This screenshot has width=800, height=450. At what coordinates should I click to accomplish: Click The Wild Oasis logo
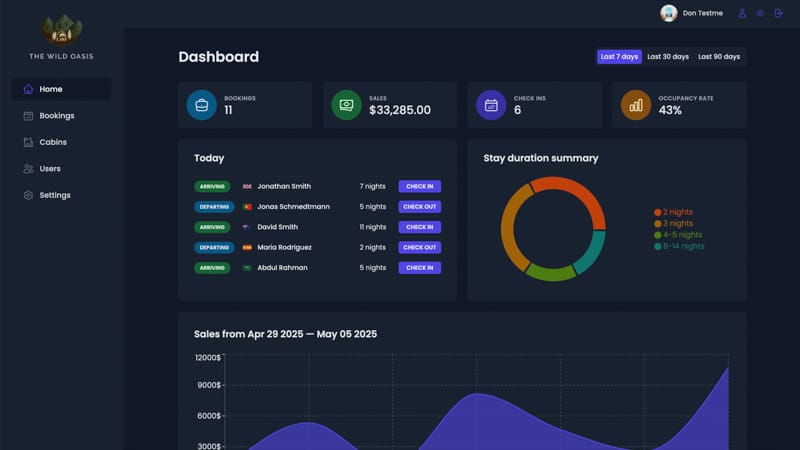[x=62, y=30]
